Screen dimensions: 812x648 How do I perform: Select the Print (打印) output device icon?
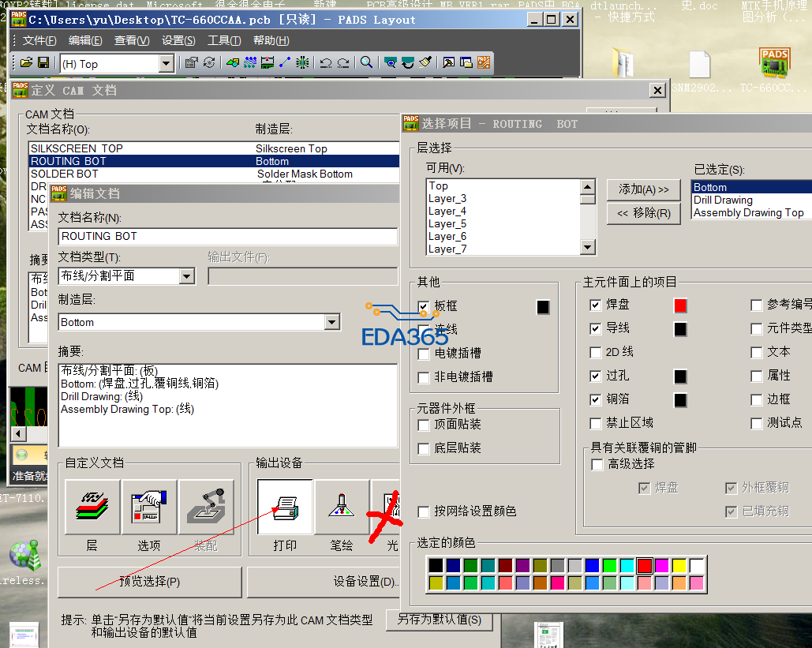click(285, 507)
